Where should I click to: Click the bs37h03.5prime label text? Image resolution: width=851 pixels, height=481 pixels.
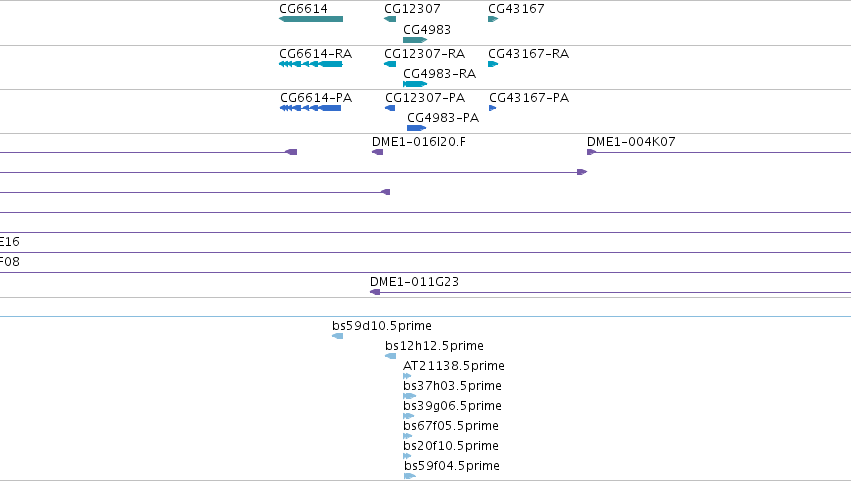click(452, 386)
